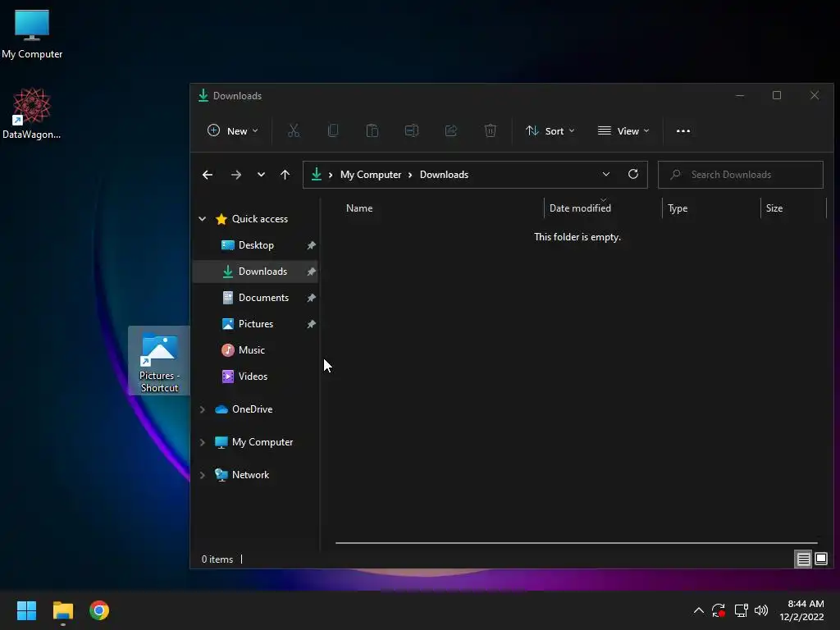Click the Paste clipboard icon
The height and width of the screenshot is (630, 840).
tap(372, 130)
